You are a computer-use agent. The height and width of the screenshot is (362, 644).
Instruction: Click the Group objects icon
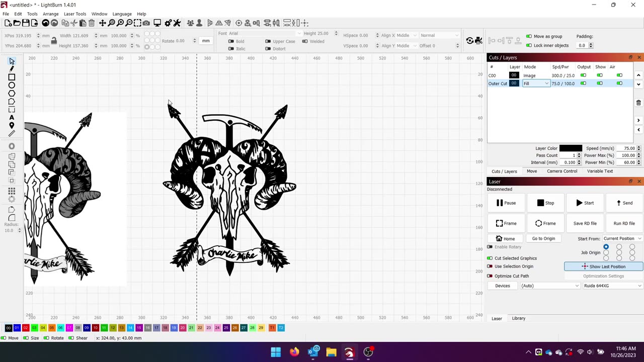tap(190, 23)
